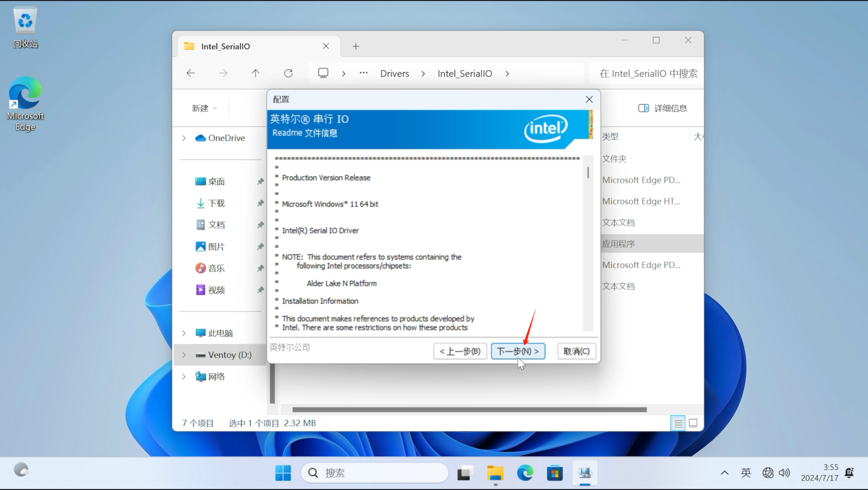Select the 文件夹 type row
Screen dimensions: 868x490
click(614, 159)
